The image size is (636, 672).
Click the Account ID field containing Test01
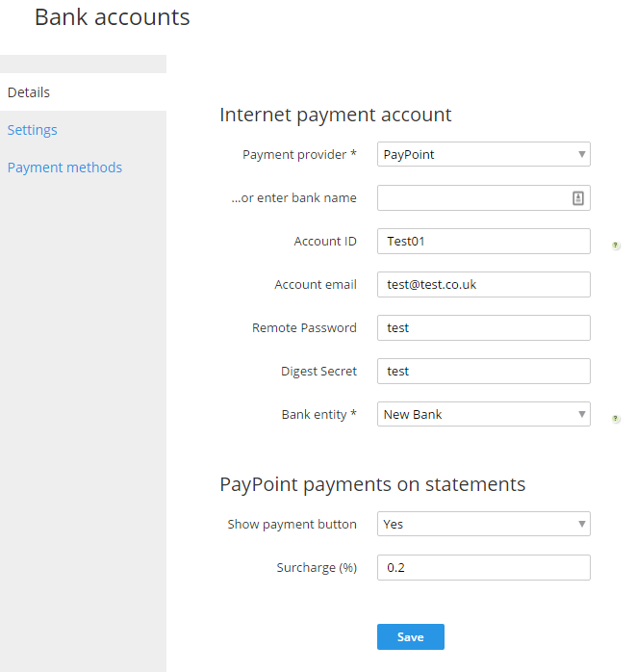[484, 242]
